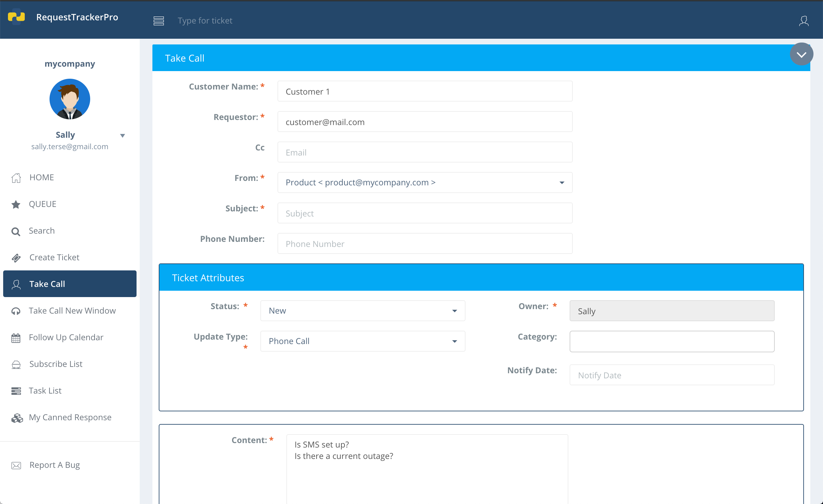Click the Category input field
Viewport: 823px width, 504px height.
[672, 342]
